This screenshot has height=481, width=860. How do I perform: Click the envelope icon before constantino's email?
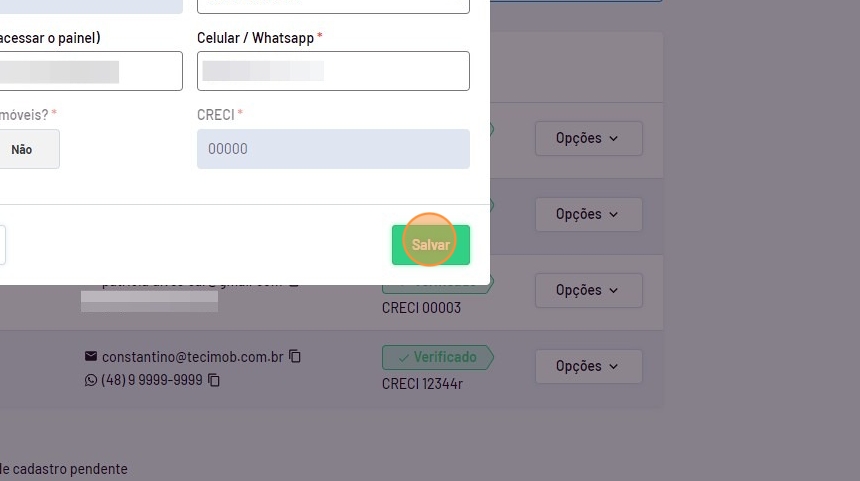click(x=91, y=357)
